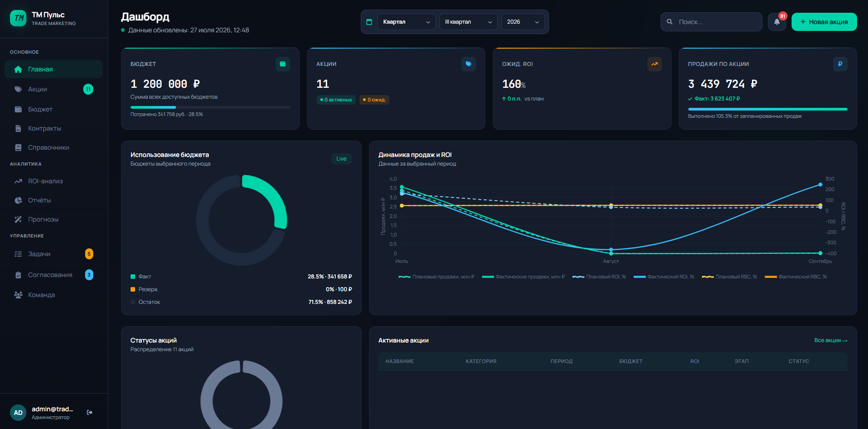Image resolution: width=868 pixels, height=429 pixels.
Task: Click the calendar icon in the period filter
Action: (x=369, y=22)
